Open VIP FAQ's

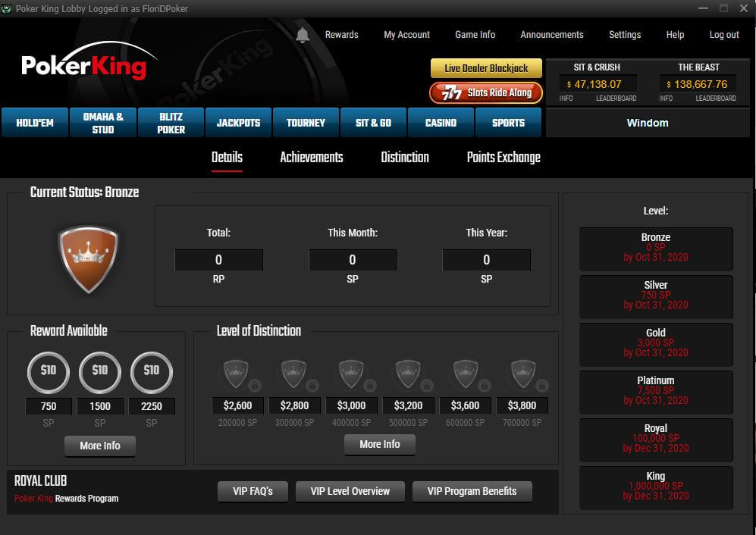(x=253, y=491)
